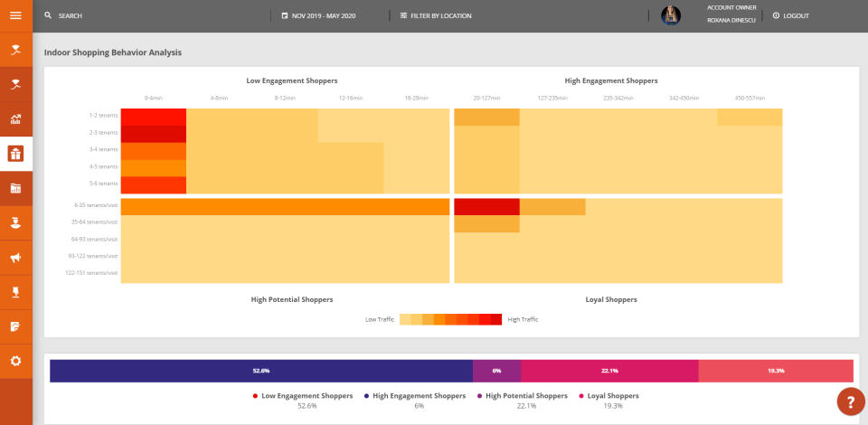Click the calendar icon beside the date range

click(285, 15)
